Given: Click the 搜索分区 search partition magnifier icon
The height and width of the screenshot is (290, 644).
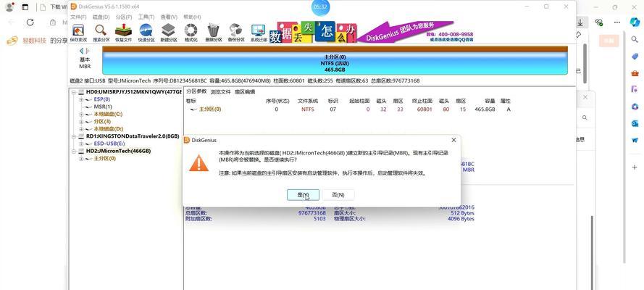Looking at the screenshot, I should [x=101, y=33].
